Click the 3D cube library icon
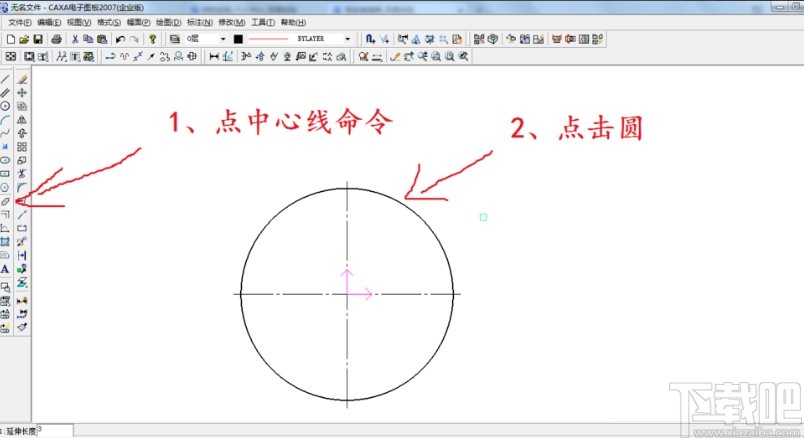Image resolution: width=804 pixels, height=438 pixels. click(x=493, y=39)
